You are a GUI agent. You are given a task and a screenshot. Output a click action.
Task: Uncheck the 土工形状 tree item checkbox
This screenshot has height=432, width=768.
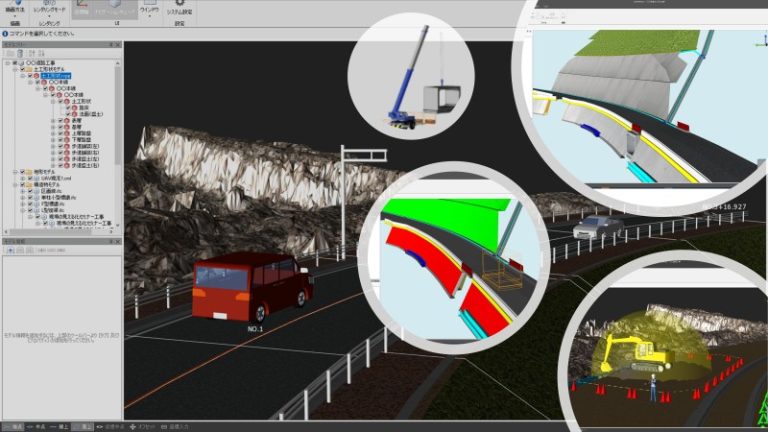point(61,102)
